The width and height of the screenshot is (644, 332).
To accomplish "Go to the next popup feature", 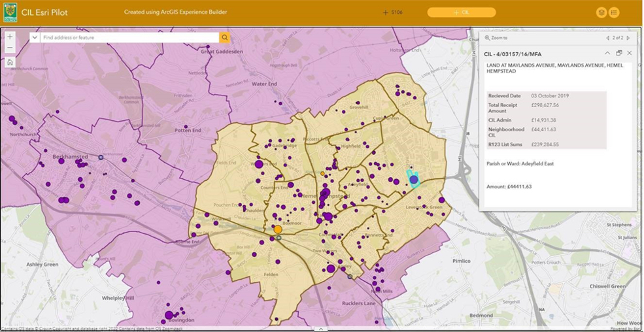I will tap(628, 38).
